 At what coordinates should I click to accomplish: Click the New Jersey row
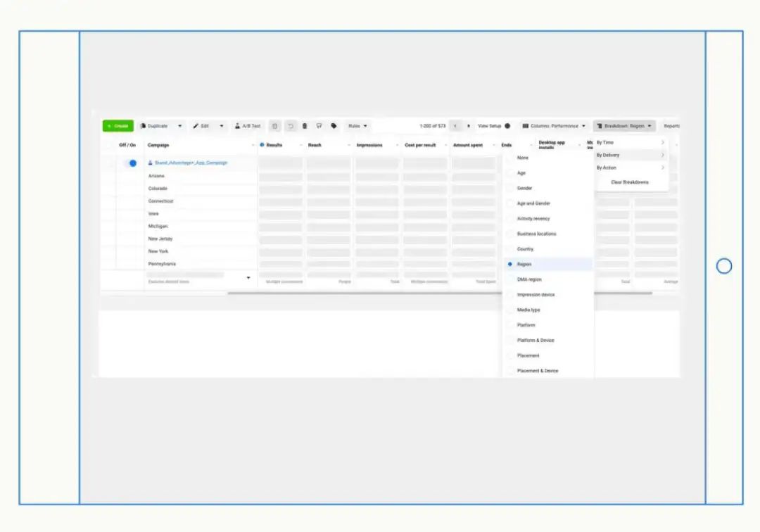160,239
